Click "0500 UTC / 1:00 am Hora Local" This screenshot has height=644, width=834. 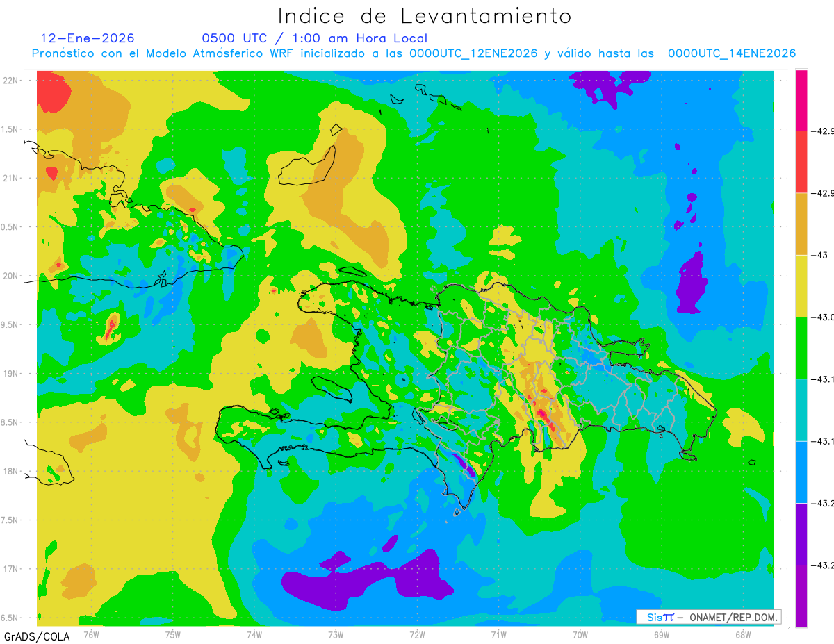click(315, 38)
